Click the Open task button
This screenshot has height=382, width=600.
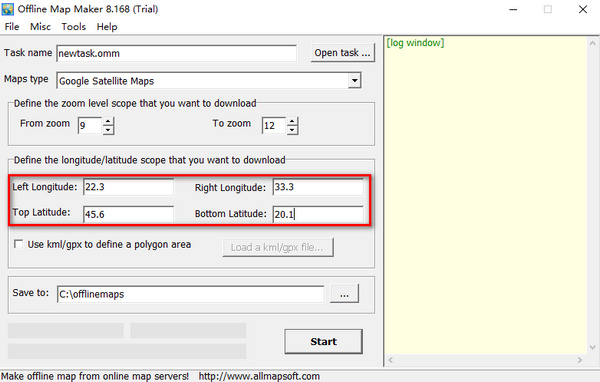click(342, 53)
